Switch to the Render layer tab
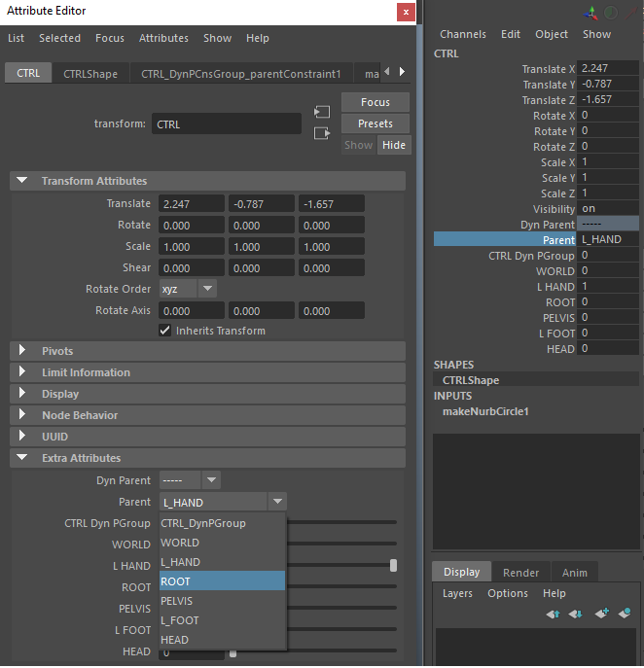This screenshot has width=644, height=668. pos(520,572)
